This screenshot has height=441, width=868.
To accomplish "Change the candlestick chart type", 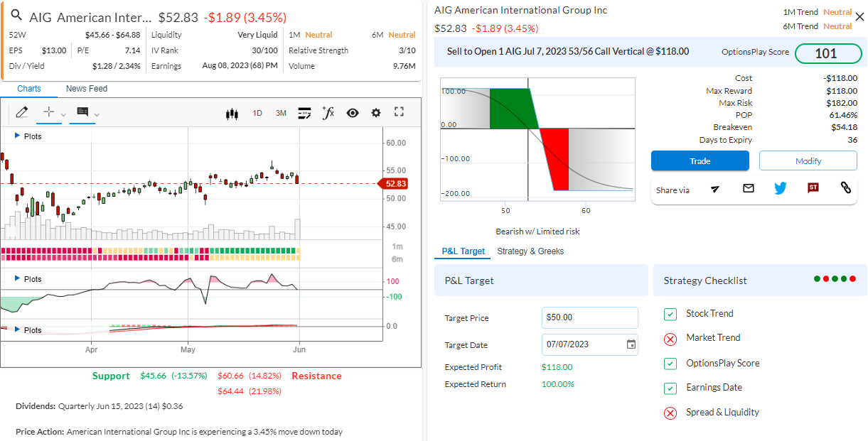I will click(x=231, y=113).
